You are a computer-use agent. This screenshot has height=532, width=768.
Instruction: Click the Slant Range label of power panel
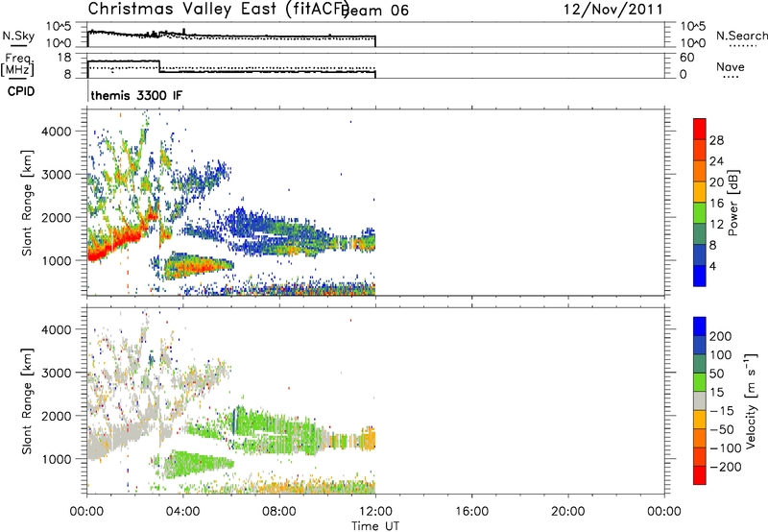coord(27,203)
